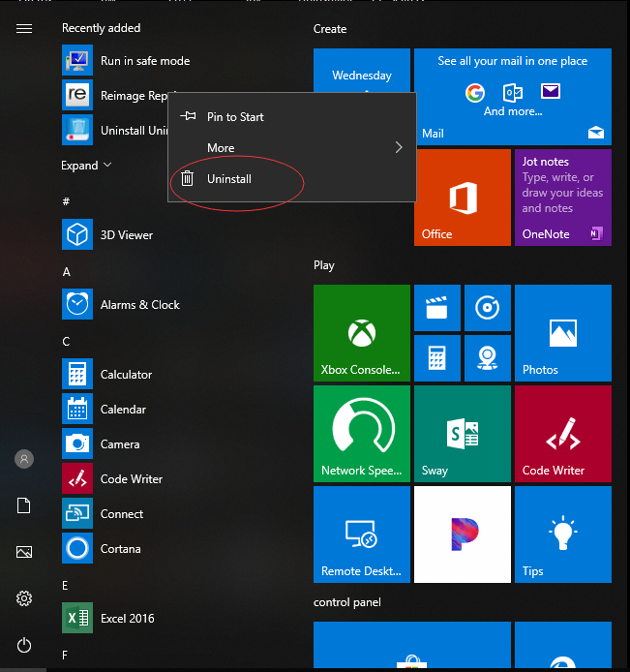Open the Pandora tile
This screenshot has width=630, height=672.
tap(463, 534)
